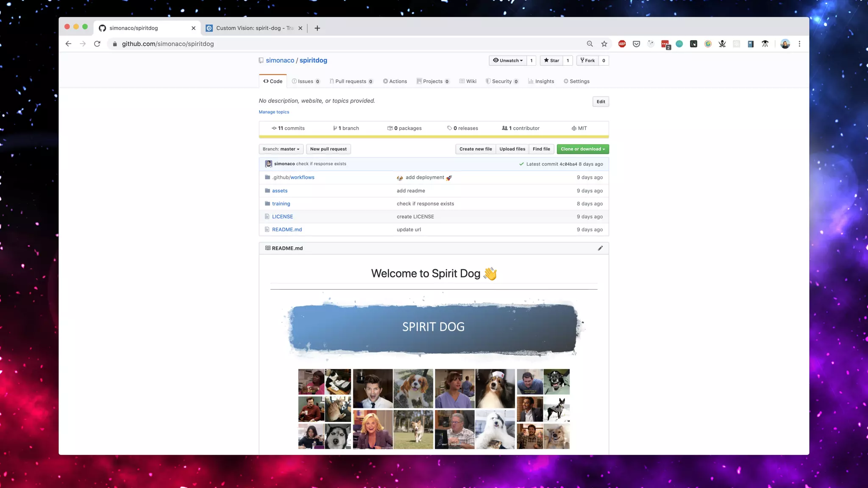
Task: Open the Pocket extension icon
Action: point(636,44)
